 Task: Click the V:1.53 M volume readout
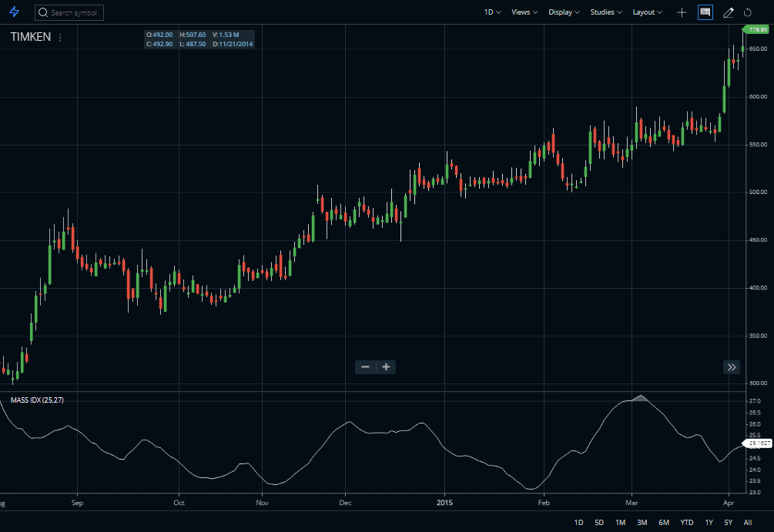pos(226,35)
